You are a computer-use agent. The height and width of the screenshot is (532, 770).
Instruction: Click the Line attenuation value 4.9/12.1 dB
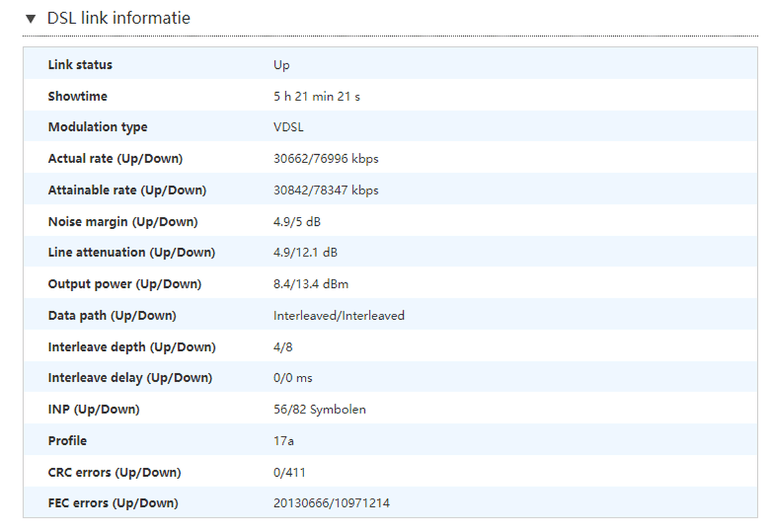click(x=305, y=252)
